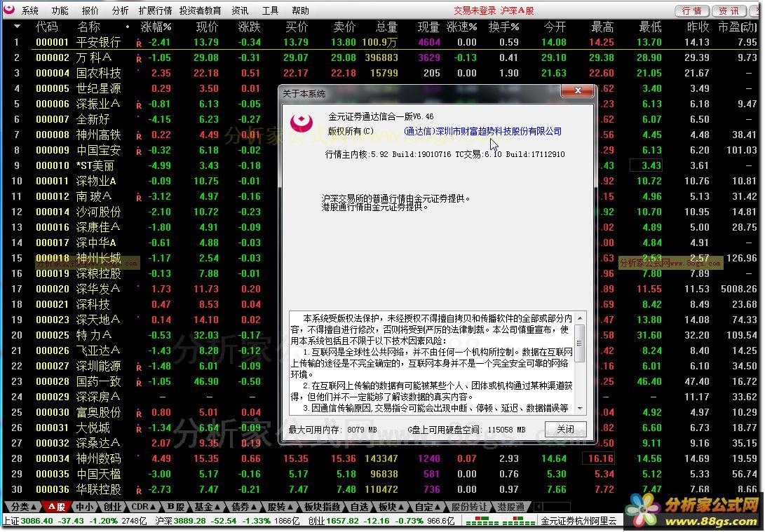Viewport: 765px width, 532px height.
Task: Click the R marker on the 深振业A row
Action: coord(139,105)
